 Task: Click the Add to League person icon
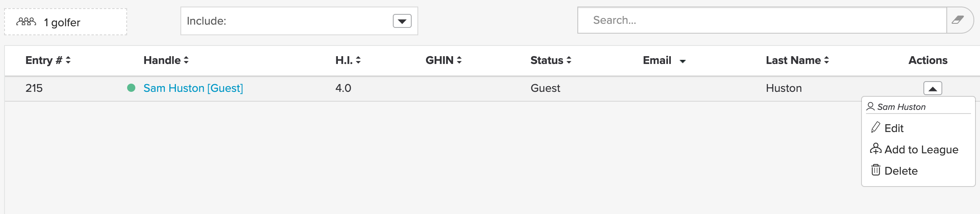tap(876, 149)
